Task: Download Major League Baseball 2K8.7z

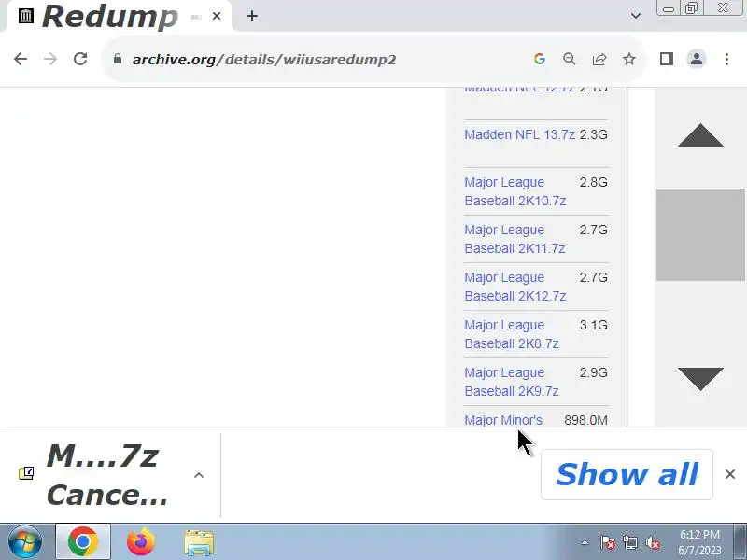Action: (x=511, y=334)
